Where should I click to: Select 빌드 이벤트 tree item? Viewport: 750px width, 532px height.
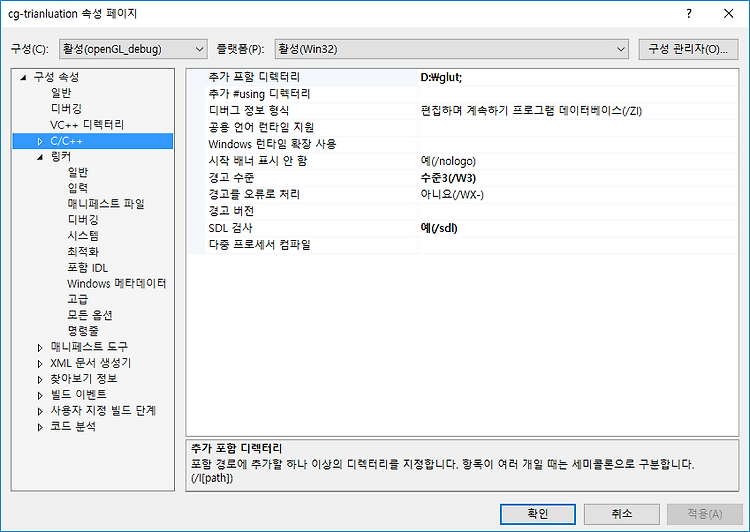78,395
